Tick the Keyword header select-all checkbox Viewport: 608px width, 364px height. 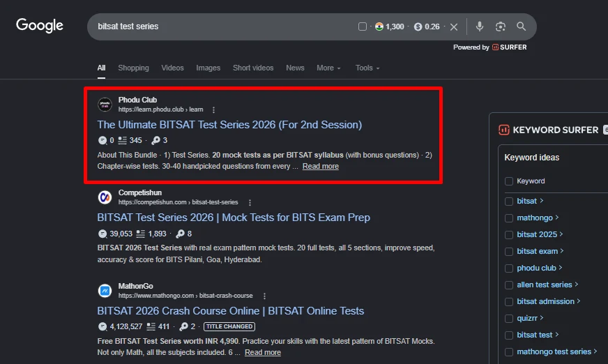tap(509, 181)
